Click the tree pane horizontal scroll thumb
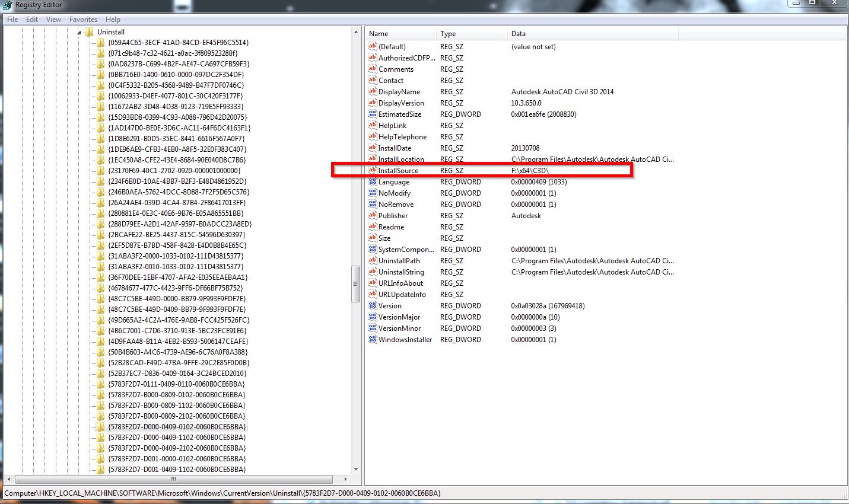 point(173,479)
